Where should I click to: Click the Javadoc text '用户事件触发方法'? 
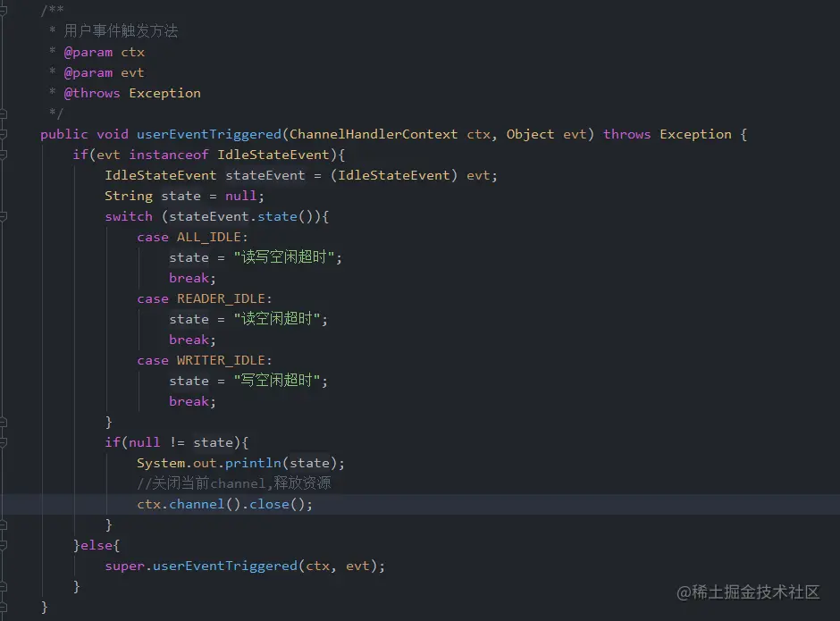coord(121,31)
